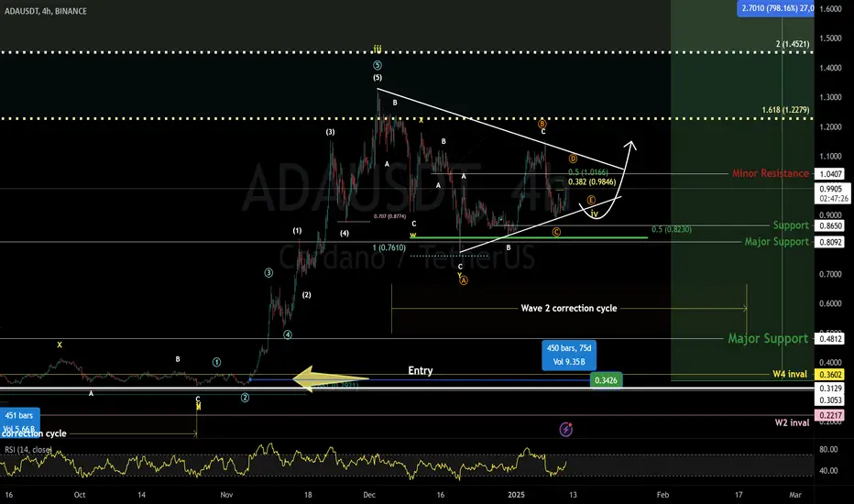Viewport: 854px width, 504px height.
Task: Click the orange circled D wave label
Action: tap(573, 159)
